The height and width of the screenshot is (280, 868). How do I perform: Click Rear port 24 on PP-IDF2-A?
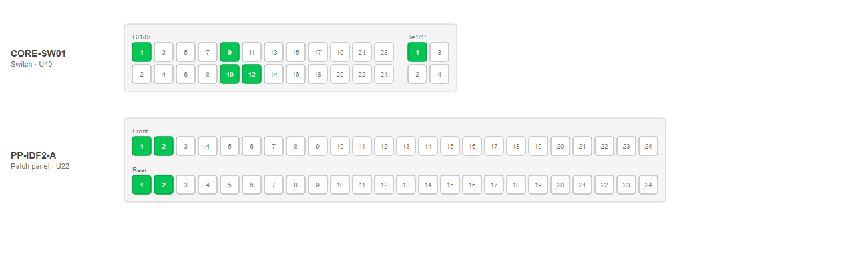648,185
